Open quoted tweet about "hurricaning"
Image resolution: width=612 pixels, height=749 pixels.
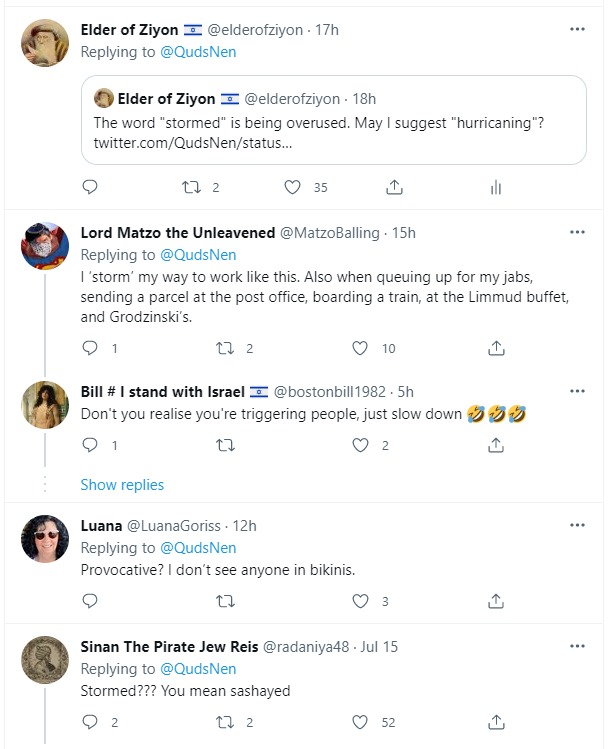[x=334, y=120]
